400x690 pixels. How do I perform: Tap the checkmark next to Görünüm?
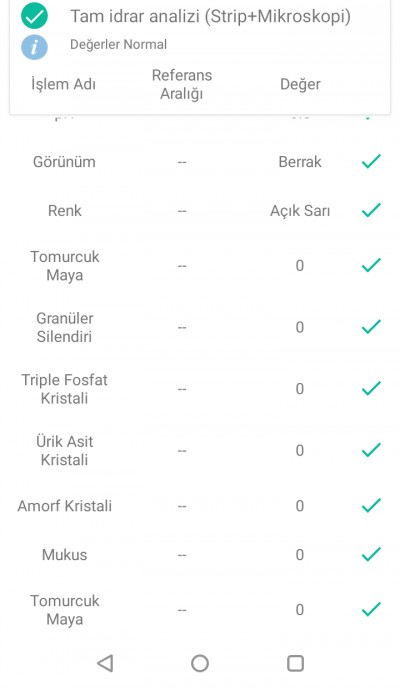coord(371,161)
